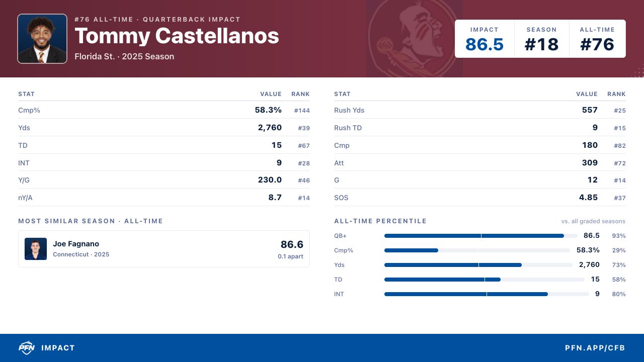
Task: Click the Tommy Castellanos name heading
Action: coord(177,36)
